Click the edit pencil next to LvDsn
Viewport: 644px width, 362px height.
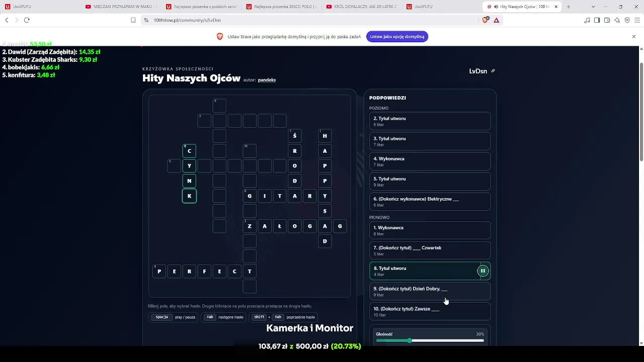[493, 71]
